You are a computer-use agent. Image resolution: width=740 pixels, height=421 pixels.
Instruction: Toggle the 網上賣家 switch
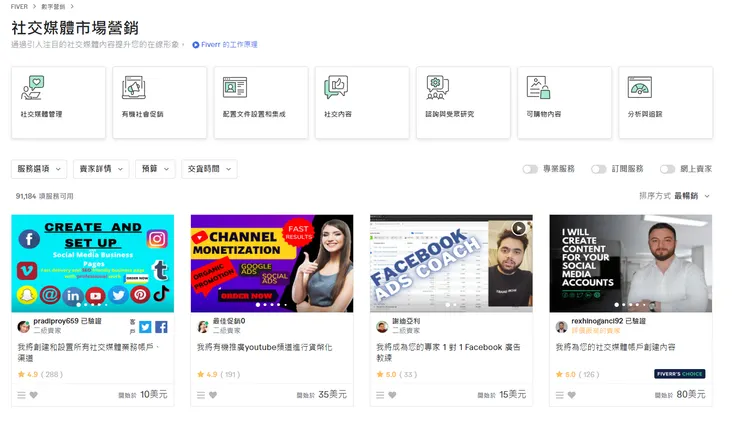pos(667,169)
